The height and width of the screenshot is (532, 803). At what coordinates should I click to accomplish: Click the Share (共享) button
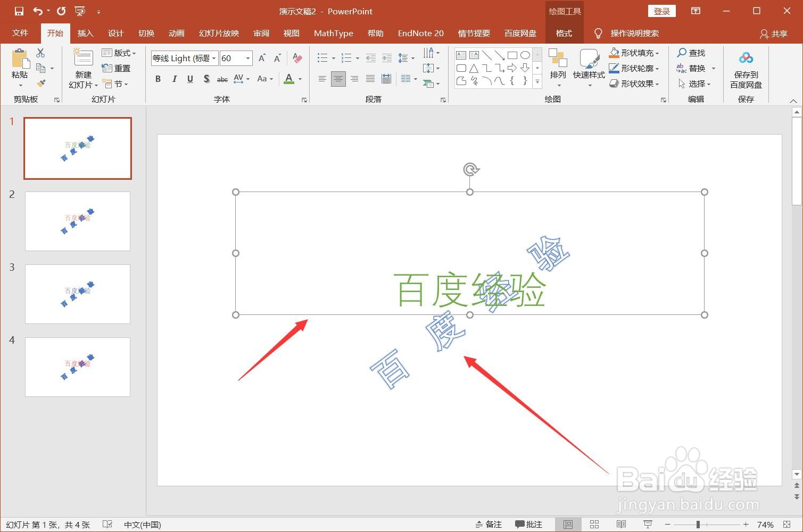tap(774, 34)
